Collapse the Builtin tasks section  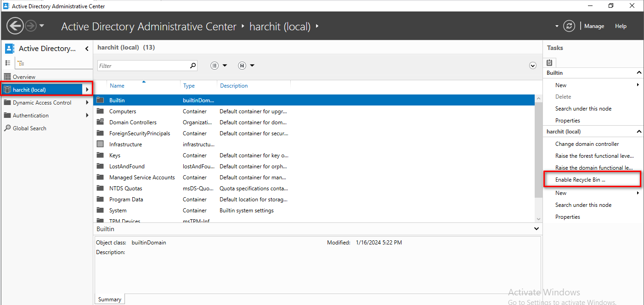point(638,73)
